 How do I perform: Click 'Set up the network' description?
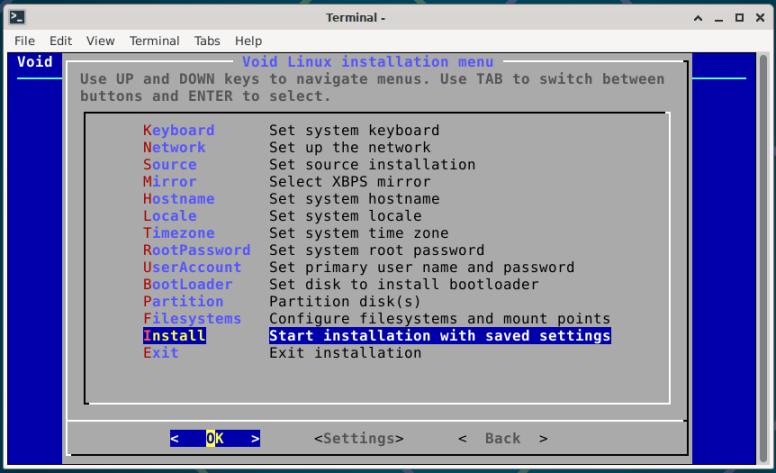pos(349,147)
